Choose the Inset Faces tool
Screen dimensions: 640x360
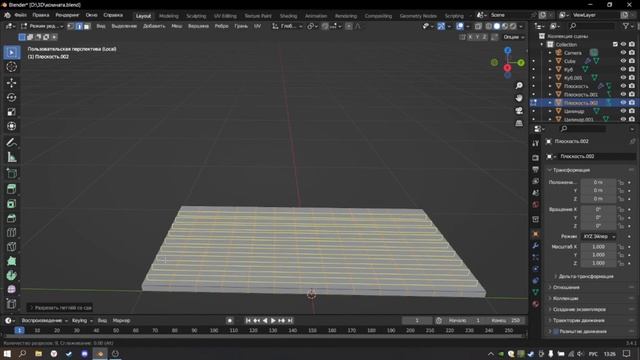pos(11,203)
